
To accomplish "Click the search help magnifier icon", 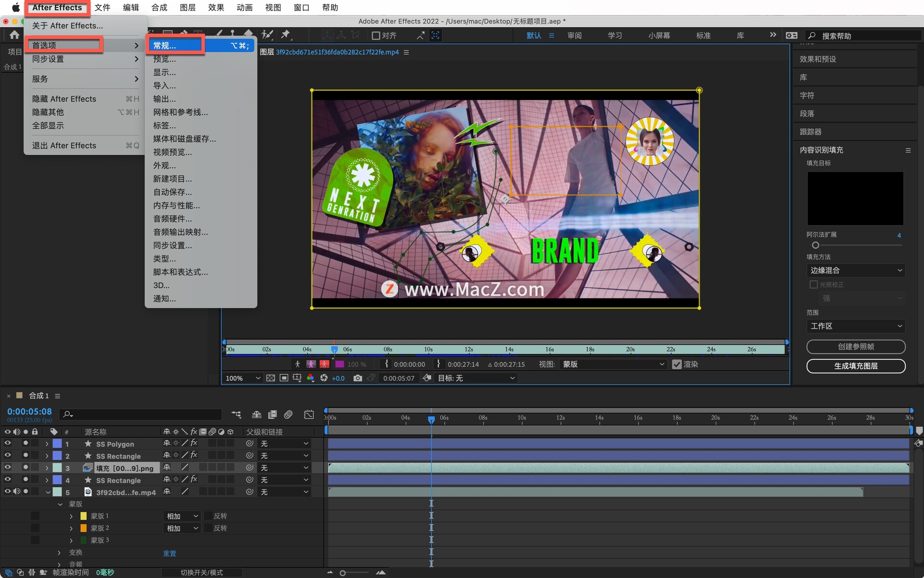I will point(812,36).
